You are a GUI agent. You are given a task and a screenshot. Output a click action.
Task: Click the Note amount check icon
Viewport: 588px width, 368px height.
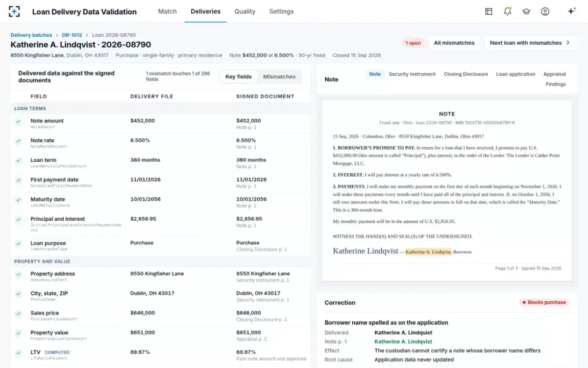click(x=18, y=121)
